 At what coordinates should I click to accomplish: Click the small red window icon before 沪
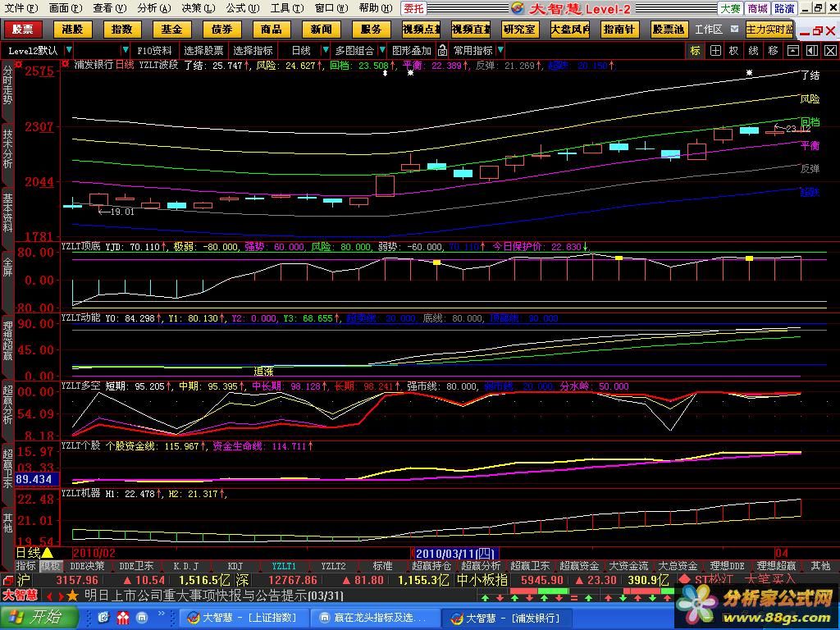click(7, 580)
